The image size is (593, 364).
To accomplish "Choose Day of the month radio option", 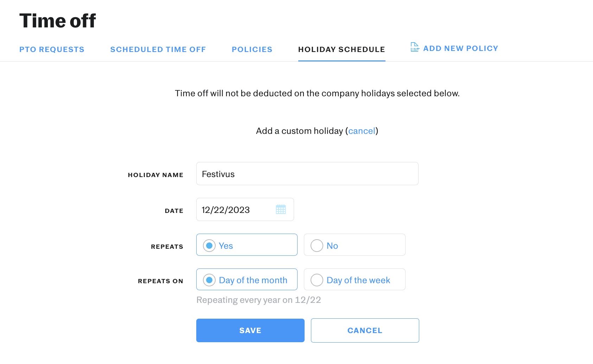I will pos(209,280).
